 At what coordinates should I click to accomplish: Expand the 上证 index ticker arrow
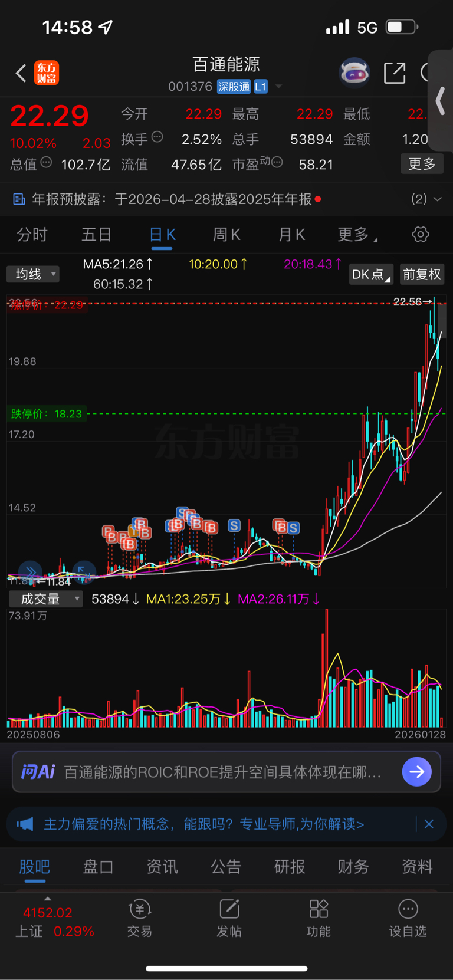[48, 899]
